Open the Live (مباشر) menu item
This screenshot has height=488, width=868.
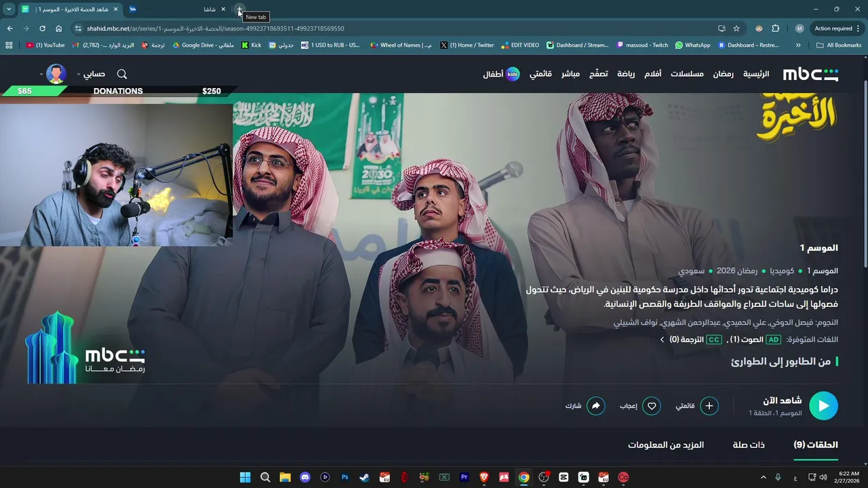(x=570, y=74)
